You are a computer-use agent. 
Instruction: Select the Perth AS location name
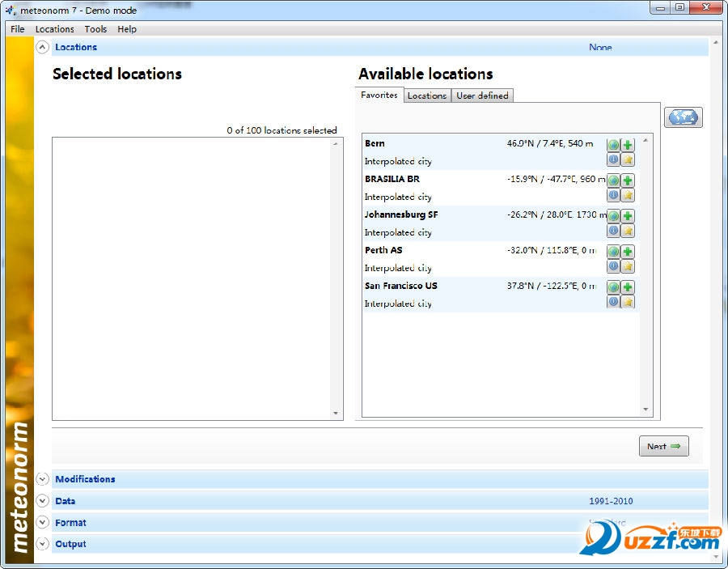383,250
